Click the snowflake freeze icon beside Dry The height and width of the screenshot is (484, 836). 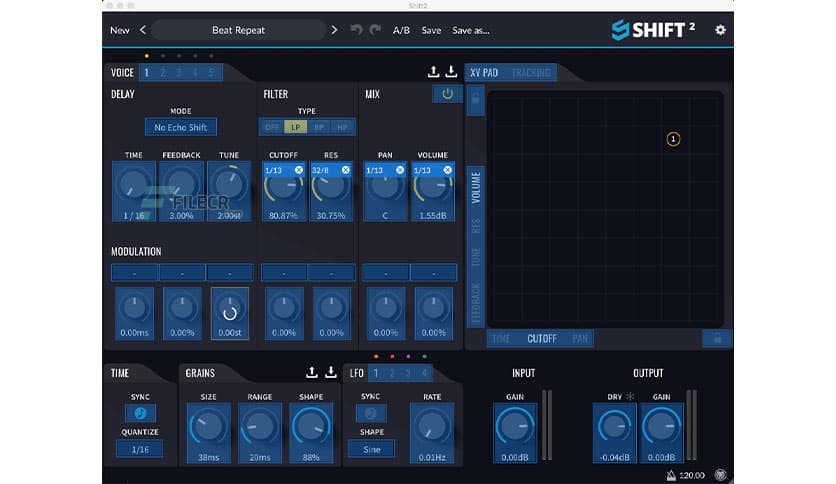(x=630, y=397)
